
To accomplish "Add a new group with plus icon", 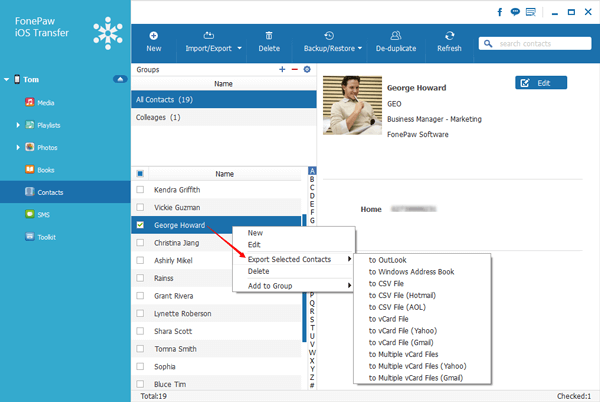I will 282,69.
